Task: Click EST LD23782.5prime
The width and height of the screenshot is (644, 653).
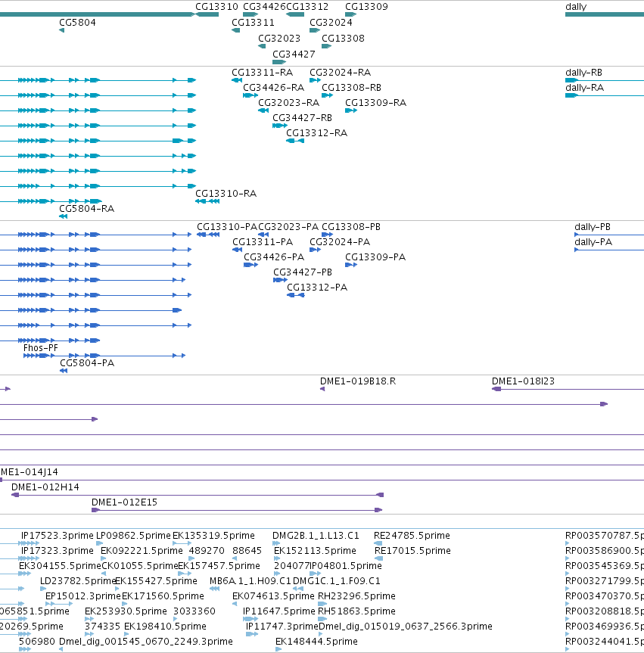Action: coord(77,581)
